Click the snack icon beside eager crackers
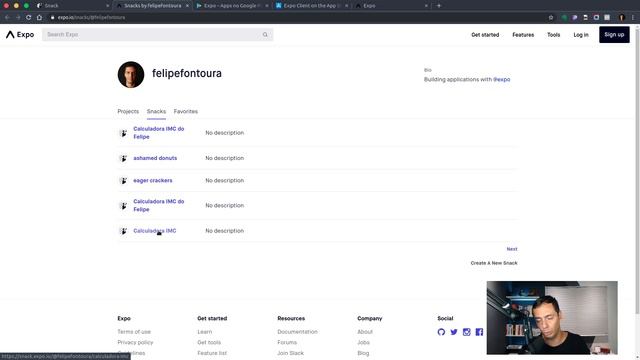The image size is (640, 360). click(123, 180)
